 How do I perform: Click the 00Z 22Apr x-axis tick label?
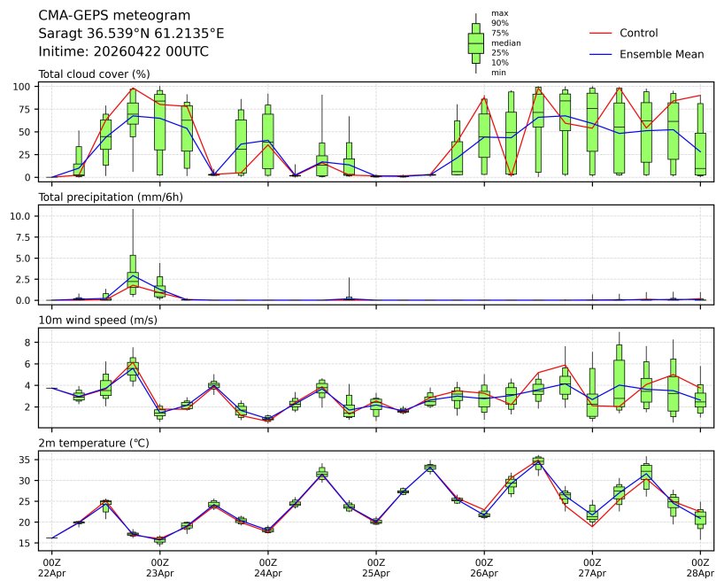click(x=51, y=567)
